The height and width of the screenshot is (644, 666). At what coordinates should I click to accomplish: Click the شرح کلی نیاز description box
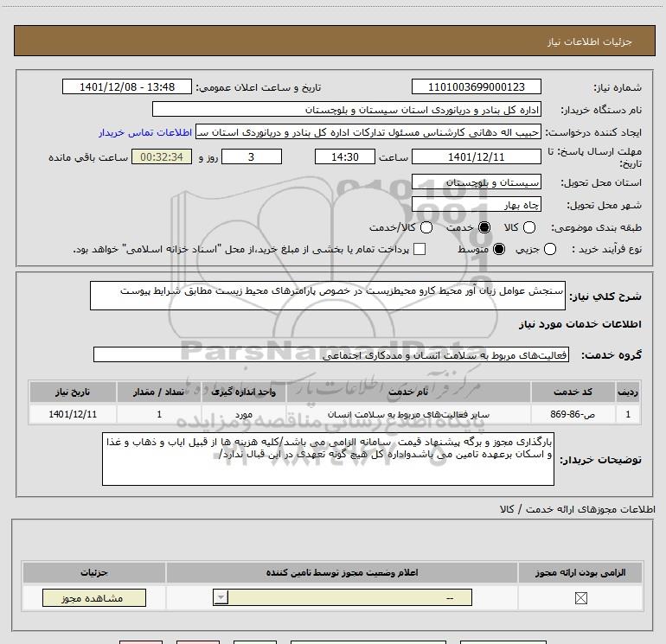pos(328,296)
